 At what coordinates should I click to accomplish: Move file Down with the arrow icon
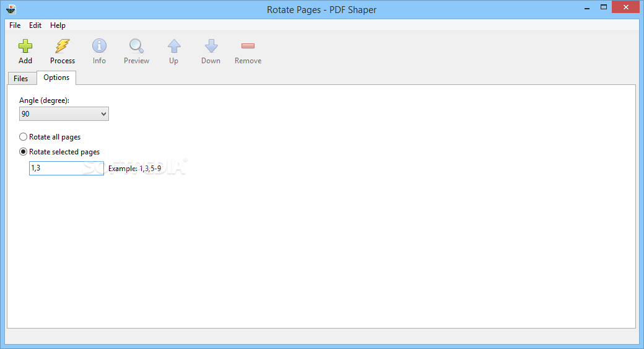(211, 46)
